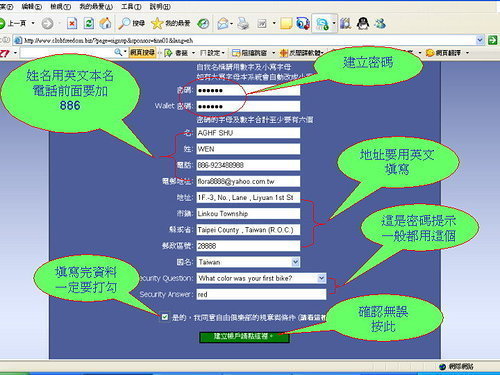500x375 pixels.
Task: Click the yellow note icon in toolbar
Action: point(286,23)
